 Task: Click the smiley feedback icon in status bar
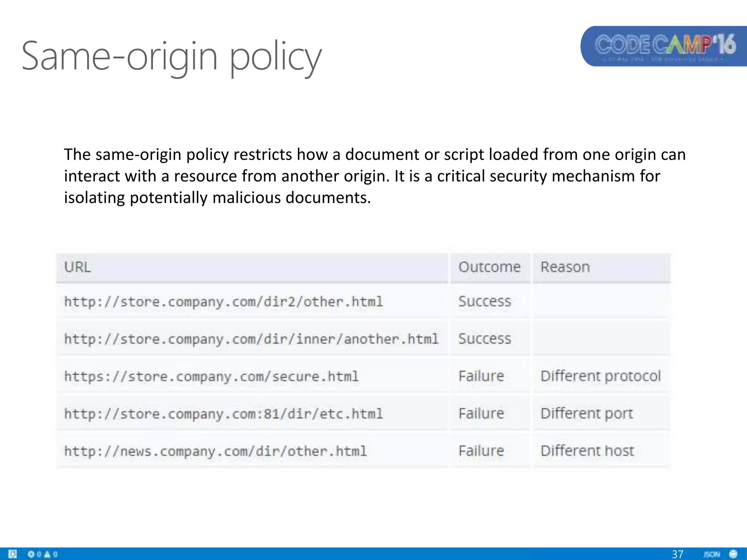click(x=733, y=554)
